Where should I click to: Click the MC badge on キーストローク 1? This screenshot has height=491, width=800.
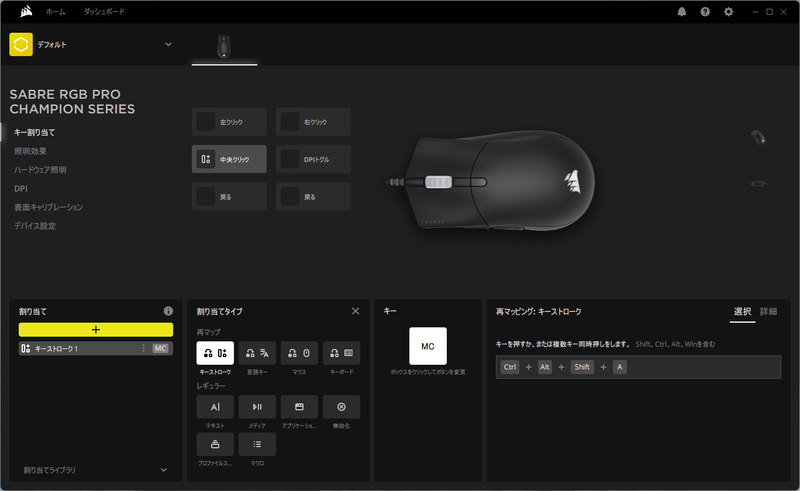160,348
